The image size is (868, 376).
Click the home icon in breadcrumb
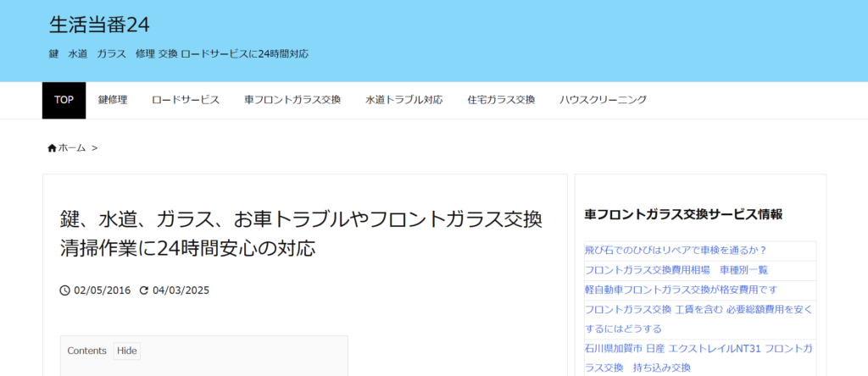pyautogui.click(x=52, y=148)
